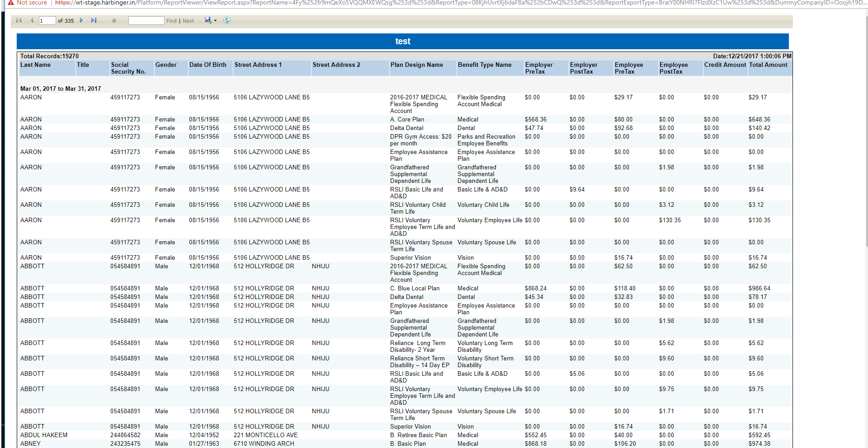Open the export format dropdown arrow

coord(215,21)
